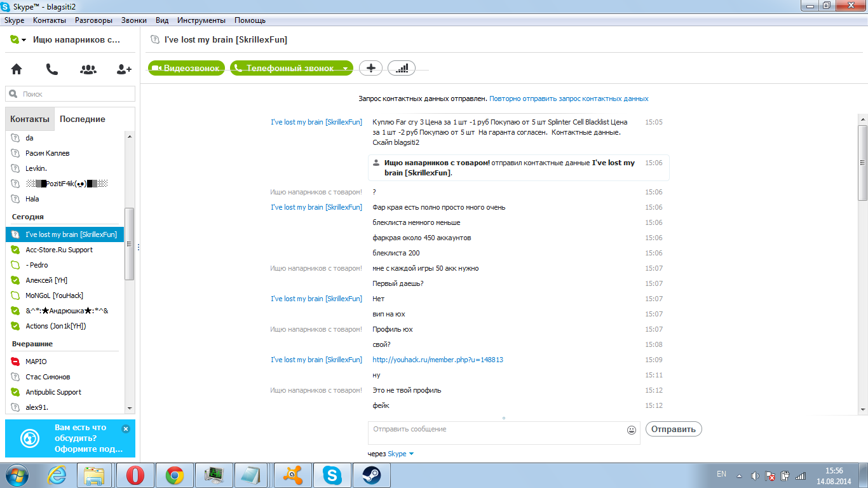Open the Avast icon in the taskbar
The width and height of the screenshot is (868, 488).
click(x=293, y=475)
